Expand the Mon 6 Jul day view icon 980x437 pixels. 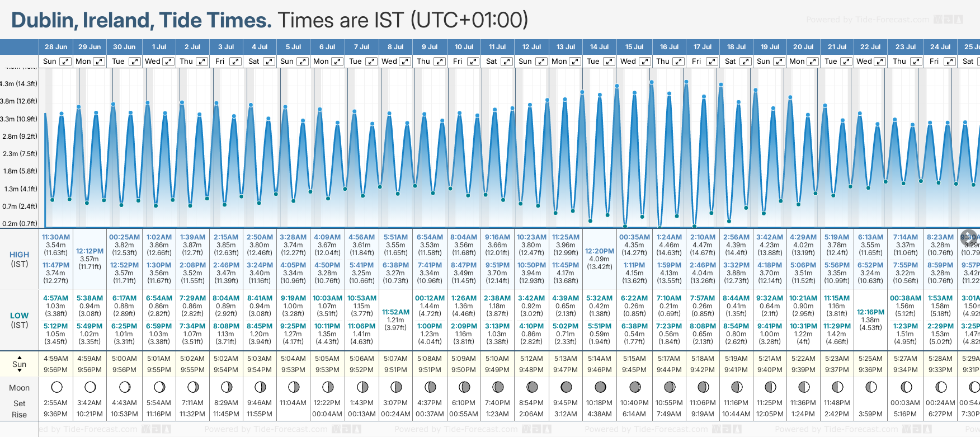(337, 62)
